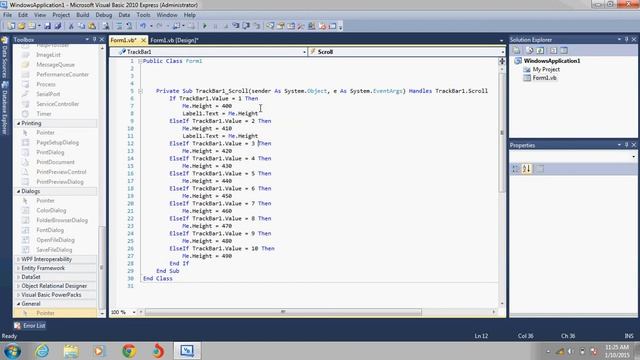Toggle Show All Files in Solution Explorer

529,50
